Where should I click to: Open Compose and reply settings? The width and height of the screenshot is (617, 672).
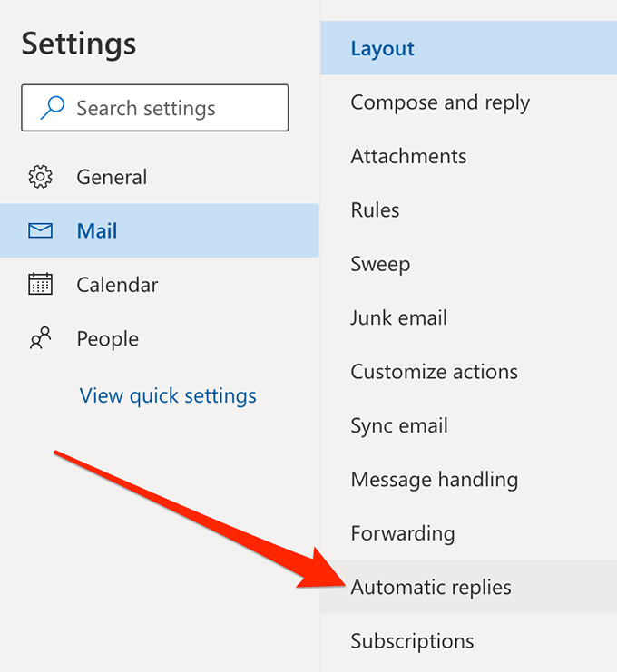click(x=468, y=102)
